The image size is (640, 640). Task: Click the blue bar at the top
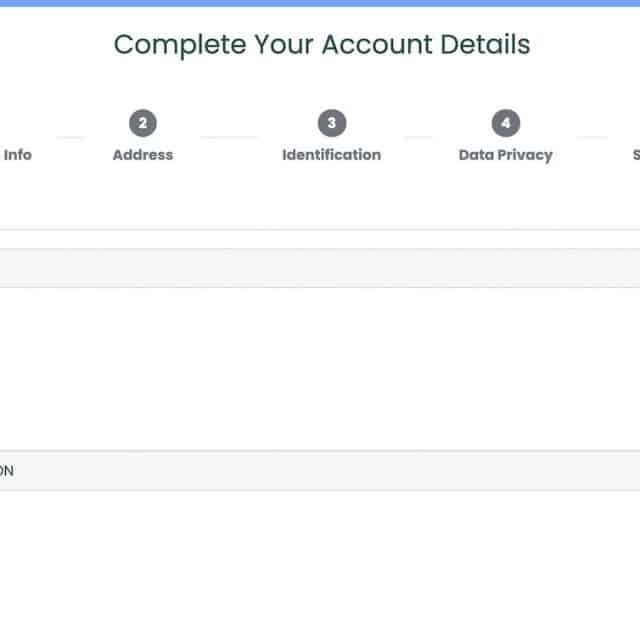click(320, 3)
